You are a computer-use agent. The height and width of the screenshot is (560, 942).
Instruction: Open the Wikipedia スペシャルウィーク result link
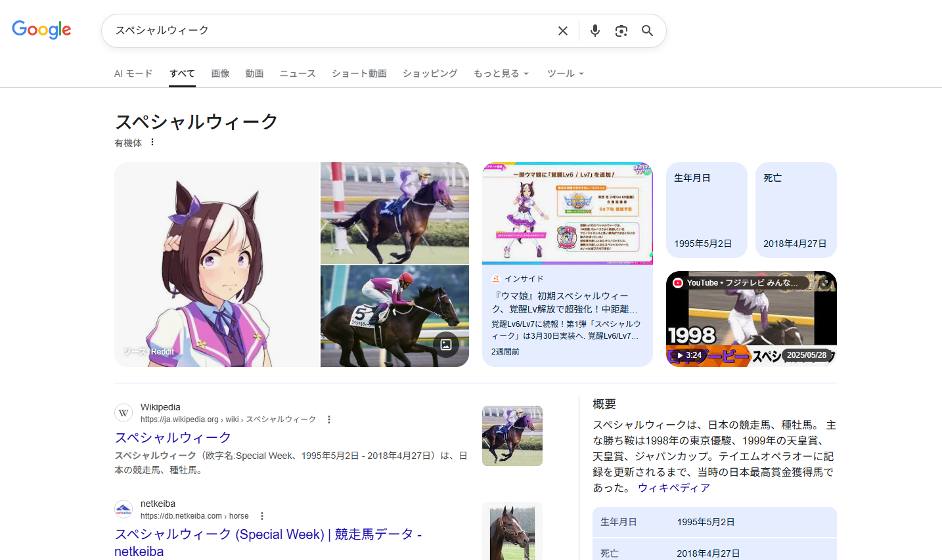click(x=173, y=437)
